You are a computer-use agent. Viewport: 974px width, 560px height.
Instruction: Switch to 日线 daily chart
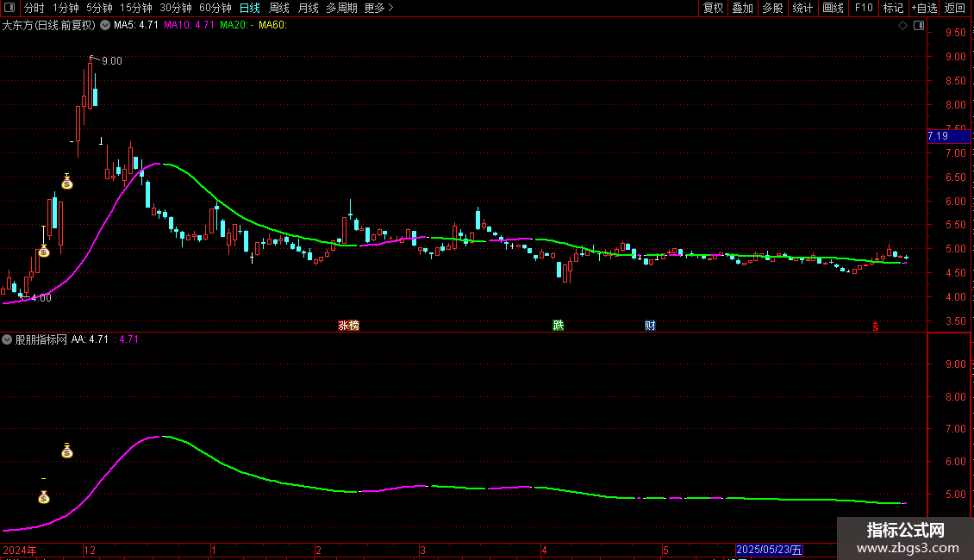250,8
